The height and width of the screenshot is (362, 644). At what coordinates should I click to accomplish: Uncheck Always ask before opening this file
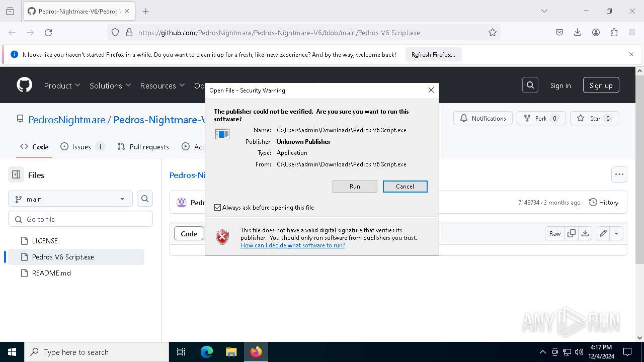[x=217, y=207]
